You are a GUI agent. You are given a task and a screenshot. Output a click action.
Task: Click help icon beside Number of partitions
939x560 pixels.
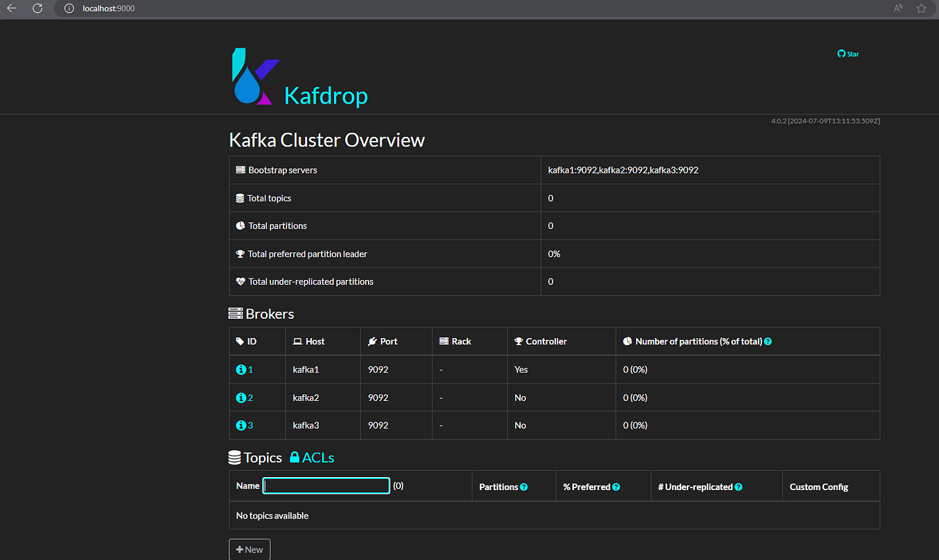(768, 342)
